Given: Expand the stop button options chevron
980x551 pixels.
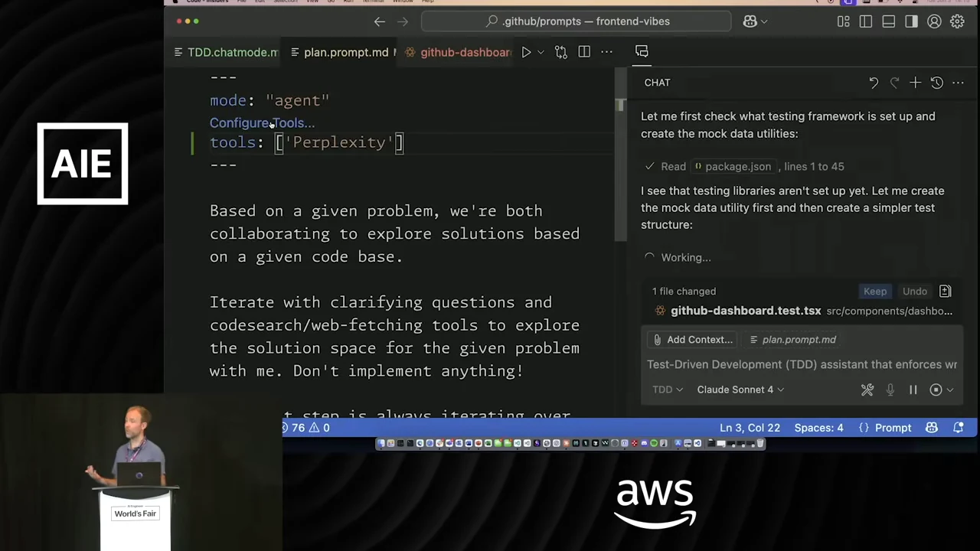Looking at the screenshot, I should (x=950, y=390).
